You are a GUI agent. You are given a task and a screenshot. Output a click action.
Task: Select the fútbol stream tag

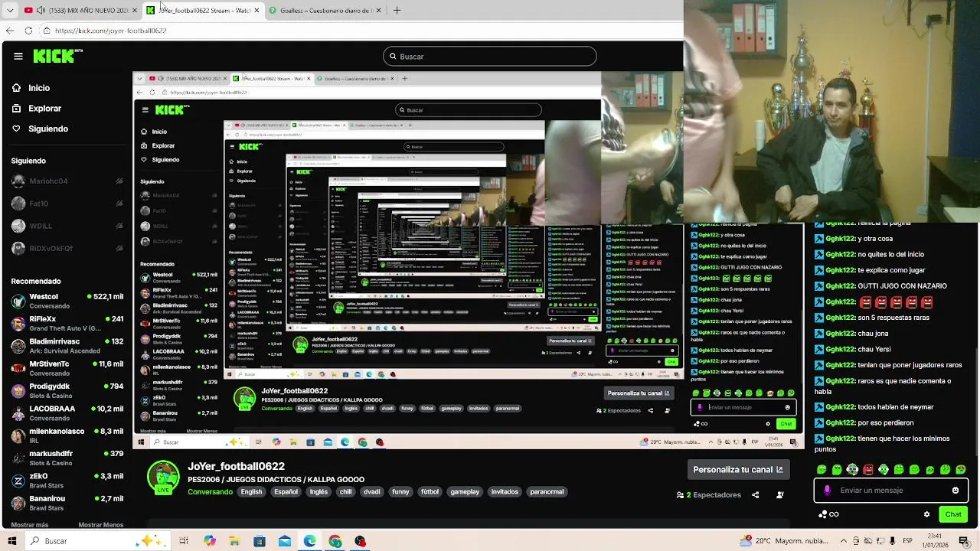[430, 492]
